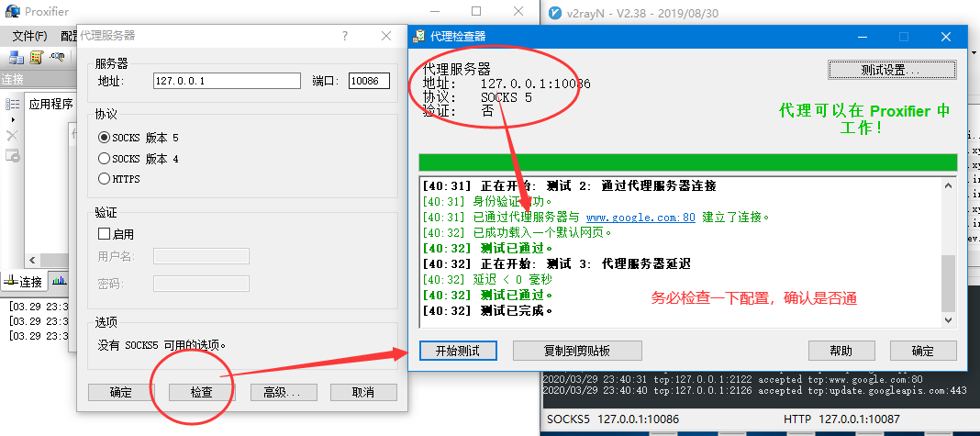Click the port field 10086
980x436 pixels.
[x=369, y=81]
